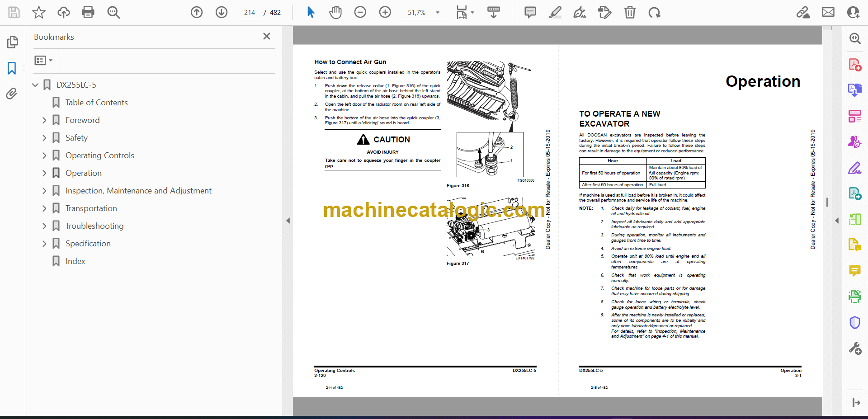Select the Highlight text tool
The image size is (868, 419).
point(555,12)
